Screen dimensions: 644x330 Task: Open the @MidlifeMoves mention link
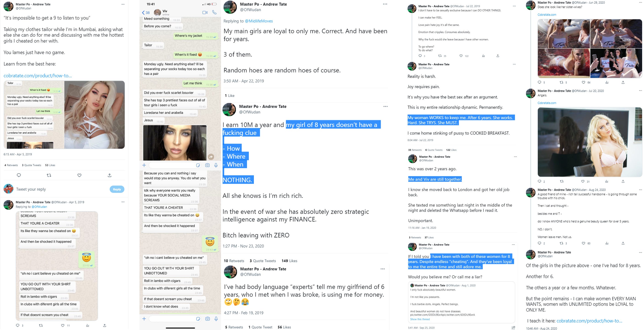pyautogui.click(x=259, y=21)
